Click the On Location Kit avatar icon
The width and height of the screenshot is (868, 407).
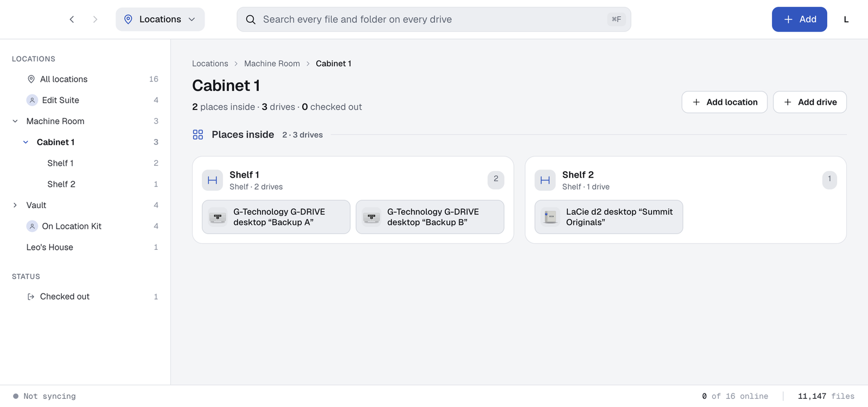point(32,227)
